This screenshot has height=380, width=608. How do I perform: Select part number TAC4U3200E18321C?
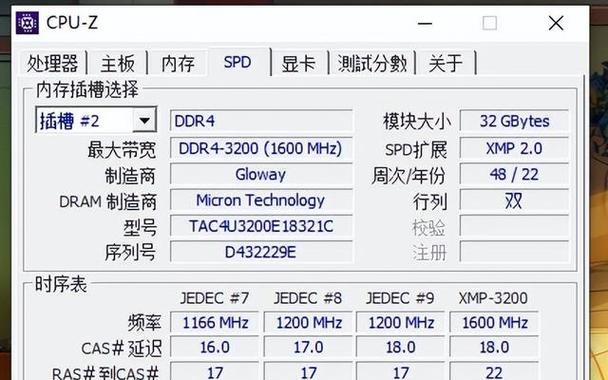coord(261,226)
